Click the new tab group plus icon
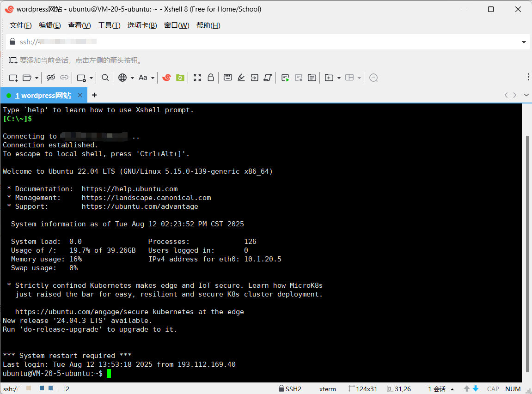532x394 pixels. (x=329, y=78)
